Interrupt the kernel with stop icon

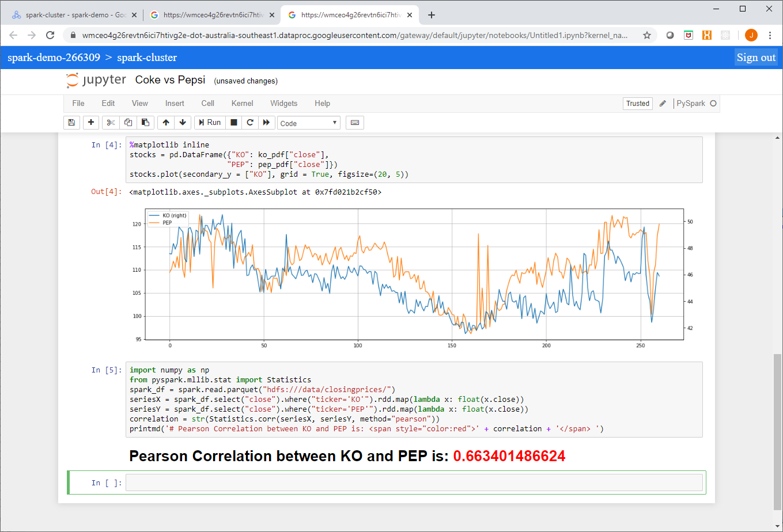click(234, 122)
